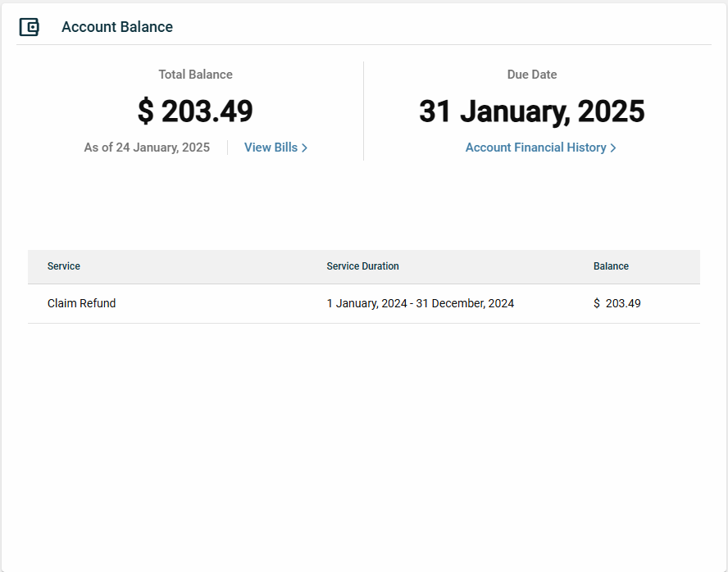Screen dimensions: 728x572
Task: Click the divider between balance and due date
Action: [x=362, y=111]
